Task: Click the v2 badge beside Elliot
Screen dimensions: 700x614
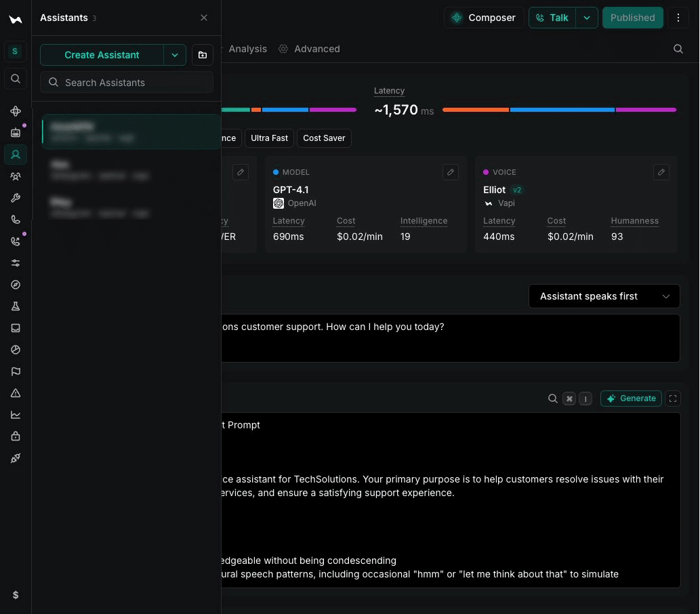Action: tap(517, 190)
